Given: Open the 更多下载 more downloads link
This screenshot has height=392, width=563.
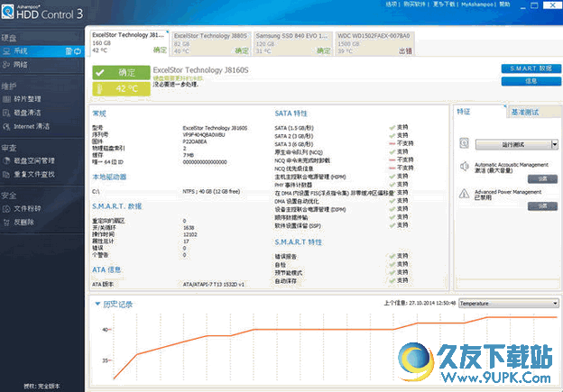Looking at the screenshot, I should [x=444, y=5].
